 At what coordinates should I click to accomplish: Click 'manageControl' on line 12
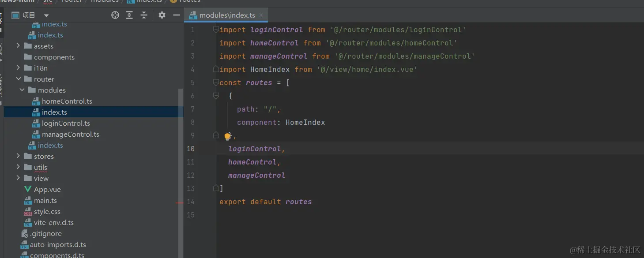[256, 175]
